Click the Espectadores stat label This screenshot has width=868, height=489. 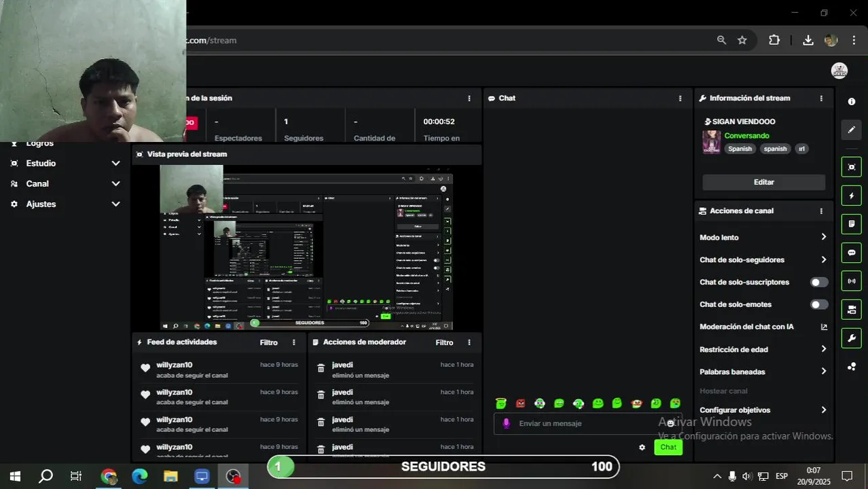pos(238,138)
